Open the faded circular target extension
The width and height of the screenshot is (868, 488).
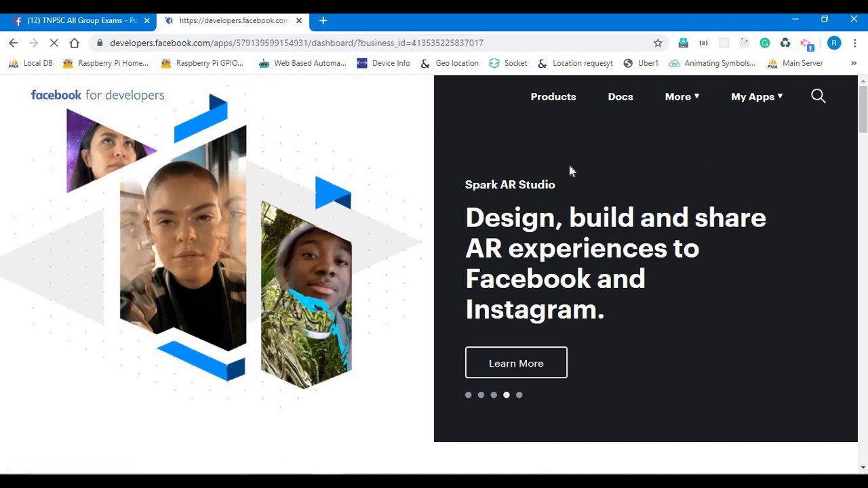pos(744,43)
